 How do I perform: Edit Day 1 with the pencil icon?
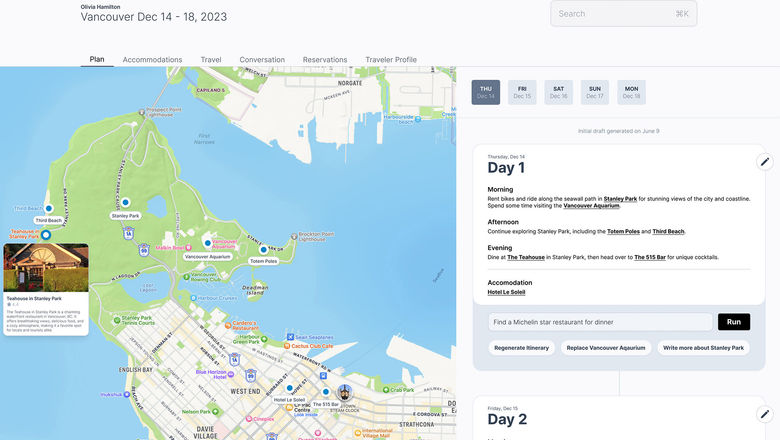tap(765, 162)
